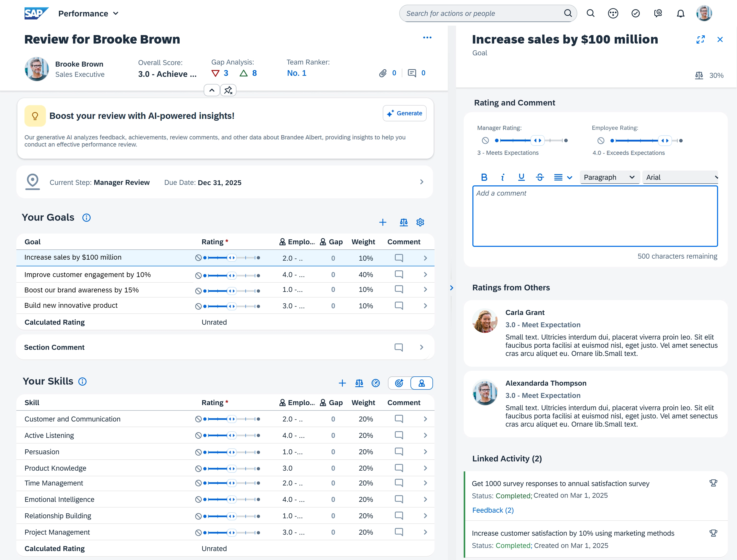Open the review overflow menu with three dots
The height and width of the screenshot is (560, 737).
click(427, 37)
